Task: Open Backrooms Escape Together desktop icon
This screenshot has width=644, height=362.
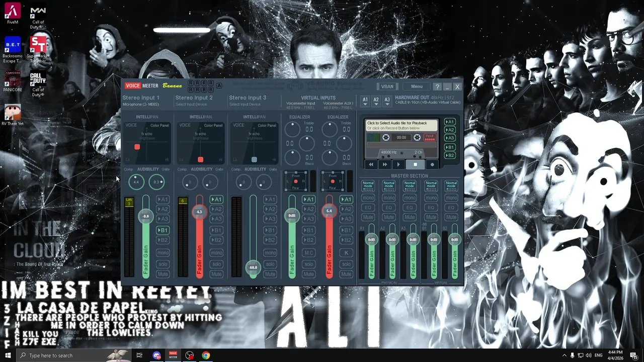Action: point(13,50)
